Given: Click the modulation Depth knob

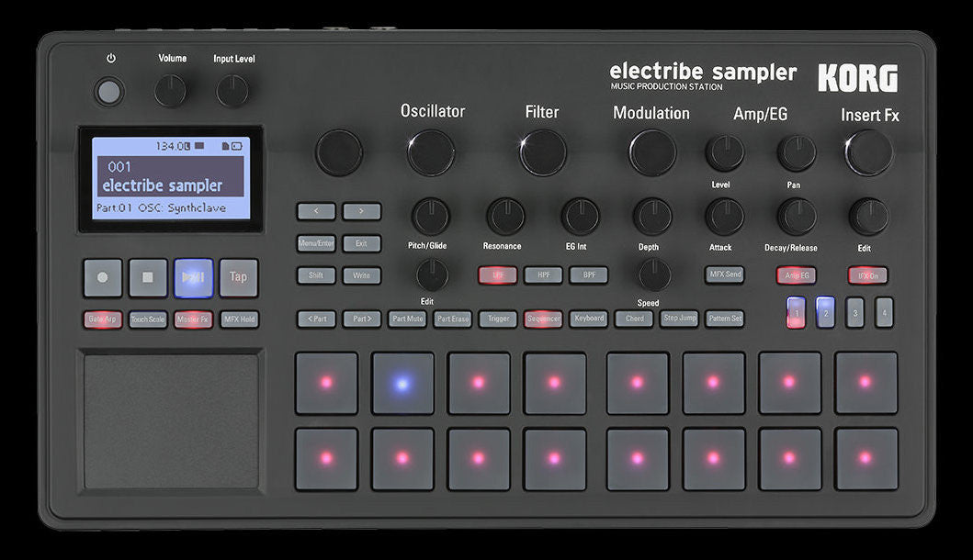Looking at the screenshot, I should click(652, 217).
